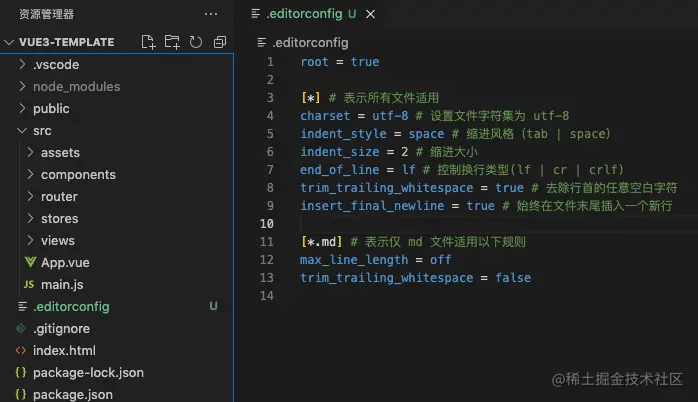Screen dimensions: 698x402
Task: Open App.vue file in explorer
Action: pyautogui.click(x=65, y=263)
